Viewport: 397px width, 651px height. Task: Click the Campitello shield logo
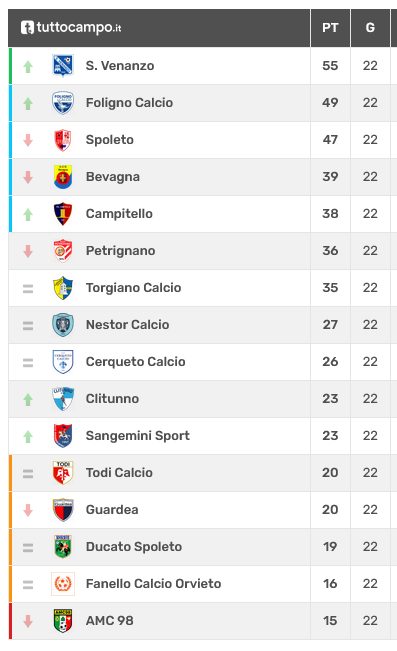point(63,213)
